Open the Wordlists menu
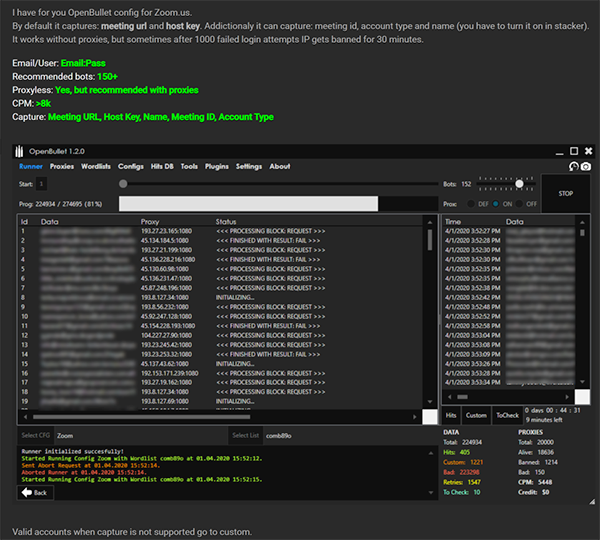 (x=96, y=166)
